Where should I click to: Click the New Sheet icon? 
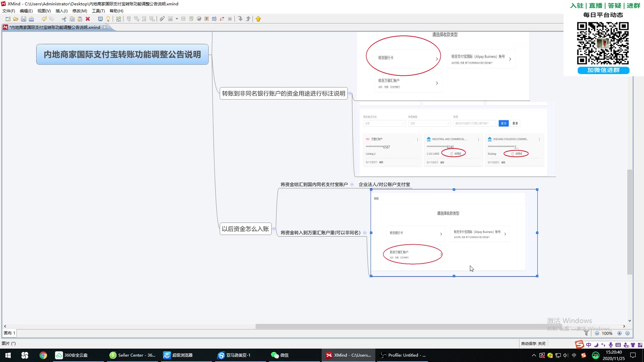coord(118,19)
